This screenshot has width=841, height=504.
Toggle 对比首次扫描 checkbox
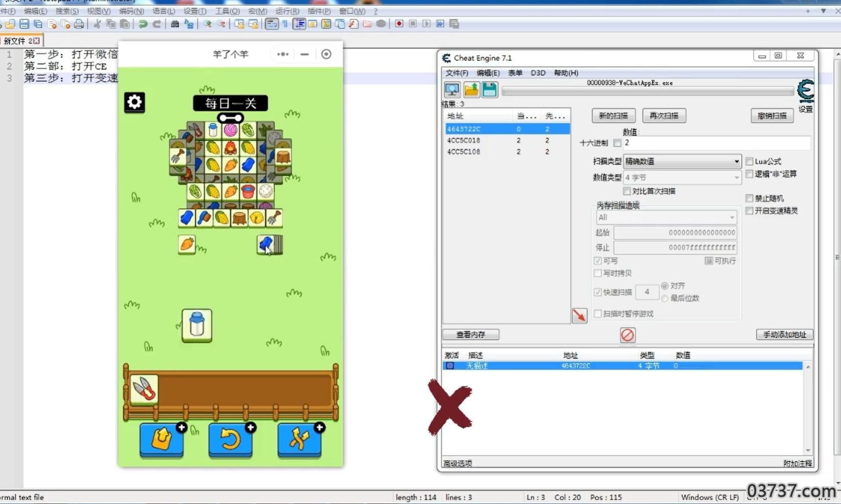(x=627, y=191)
